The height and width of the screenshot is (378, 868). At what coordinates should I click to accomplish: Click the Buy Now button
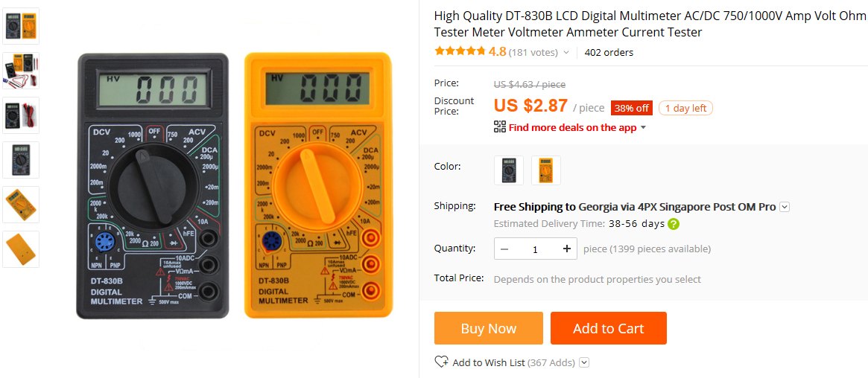point(488,328)
